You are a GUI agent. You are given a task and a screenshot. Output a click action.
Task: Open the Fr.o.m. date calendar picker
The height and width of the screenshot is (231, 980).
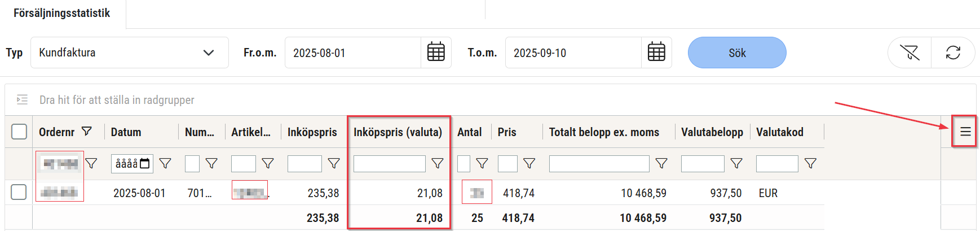pos(436,53)
